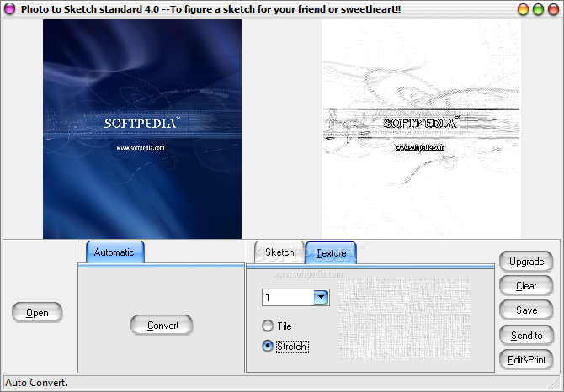Click the texture preview swatch
The image size is (564, 392).
[405, 319]
